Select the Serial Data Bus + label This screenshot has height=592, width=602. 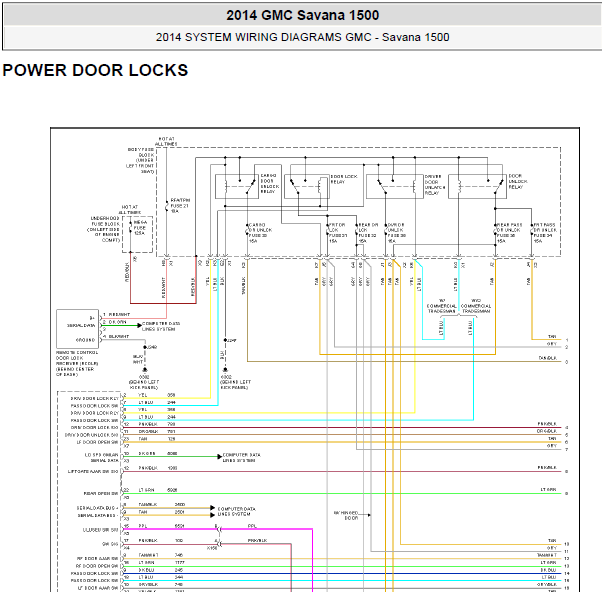98,508
